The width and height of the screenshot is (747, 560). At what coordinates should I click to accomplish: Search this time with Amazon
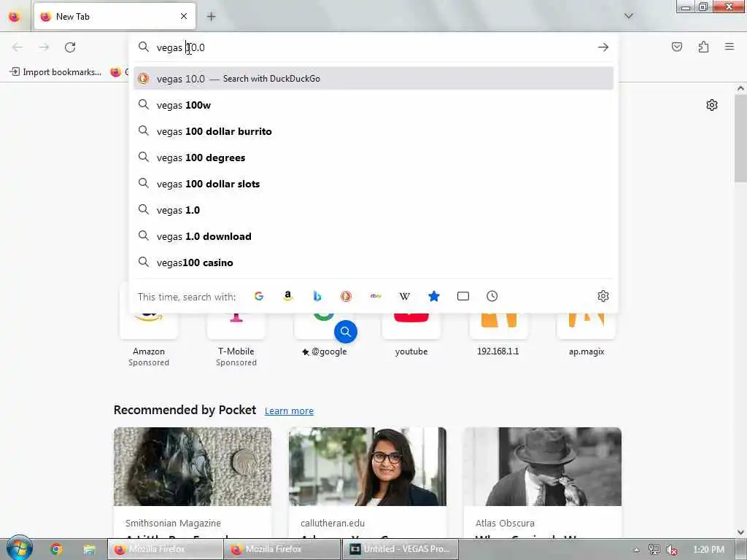pos(287,296)
